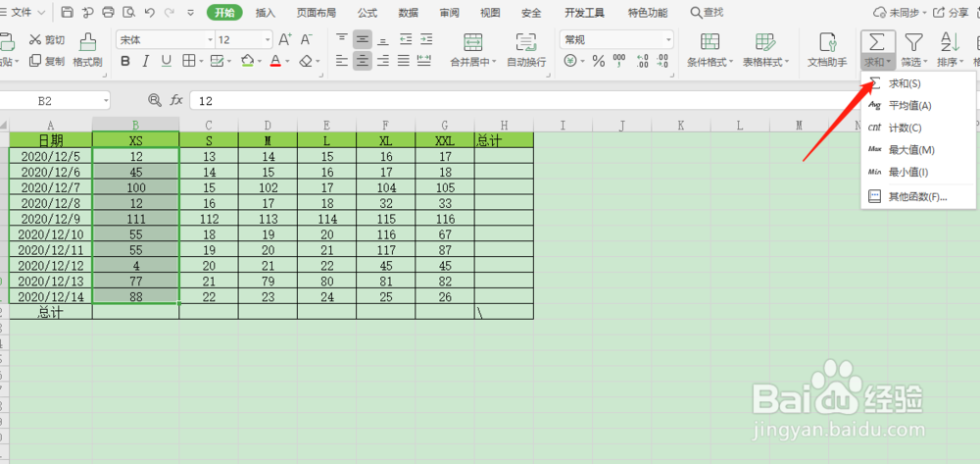Increase font size with A+ icon
Viewport: 980px width, 464px height.
(x=285, y=40)
